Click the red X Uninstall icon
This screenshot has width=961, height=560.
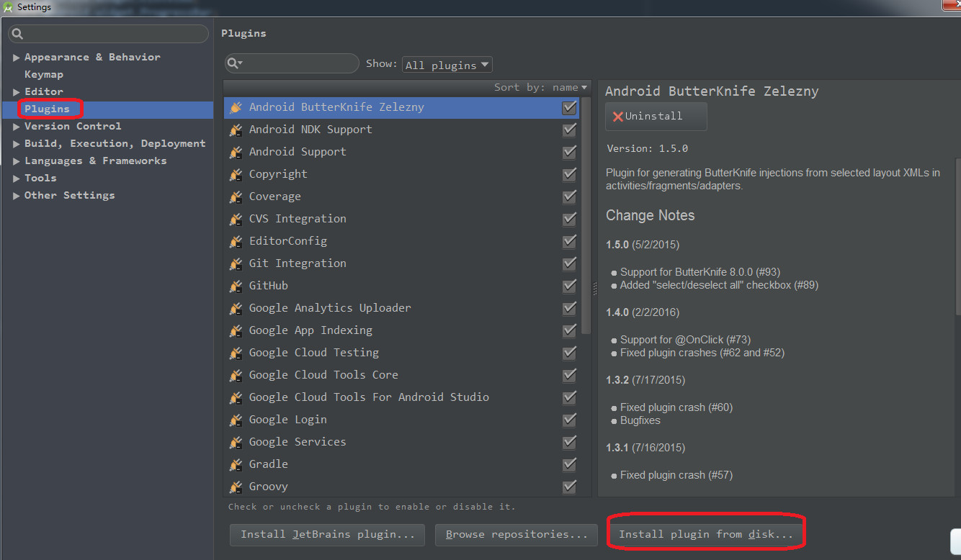[617, 117]
